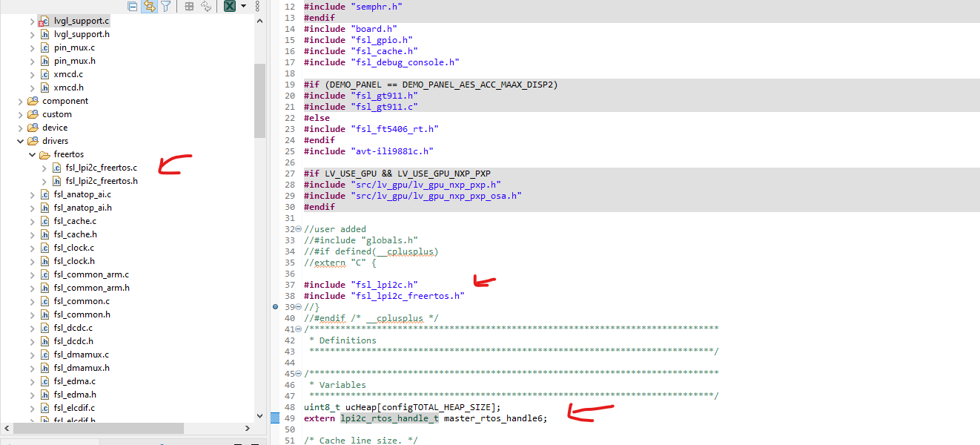The height and width of the screenshot is (445, 980).
Task: Click the grayed refresh sync icon
Action: pos(205,7)
